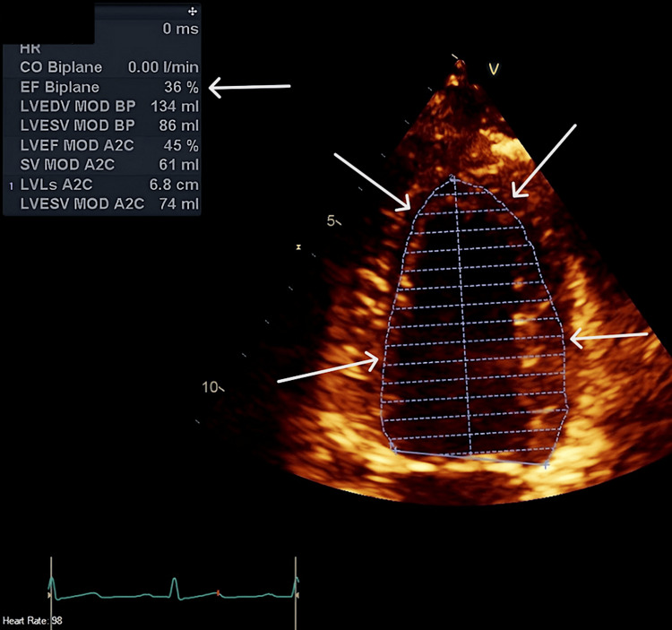Viewport: 672px width, 630px height.
Task: Click the '0 ms' time readout
Action: tap(180, 29)
